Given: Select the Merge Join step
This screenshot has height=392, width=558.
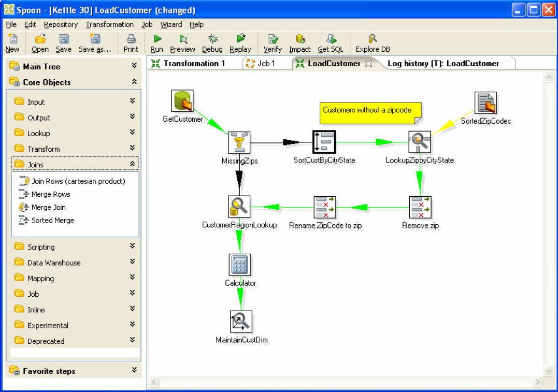Looking at the screenshot, I should pos(42,207).
